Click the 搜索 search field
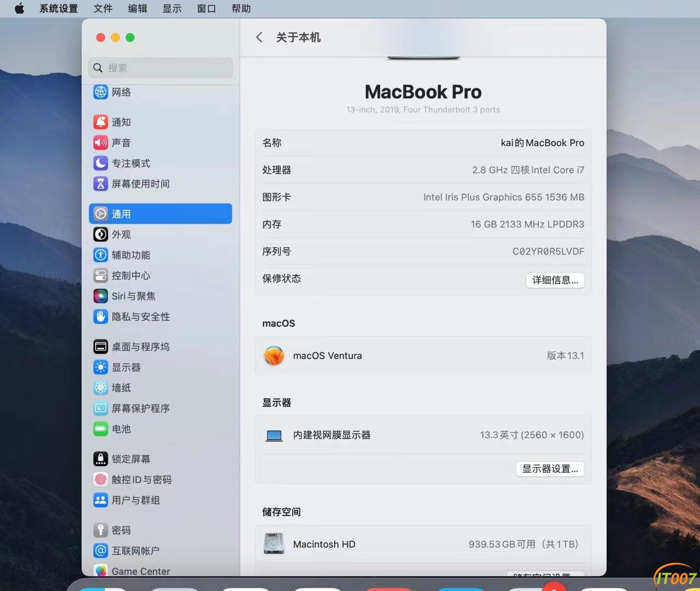Image resolution: width=700 pixels, height=591 pixels. 160,68
